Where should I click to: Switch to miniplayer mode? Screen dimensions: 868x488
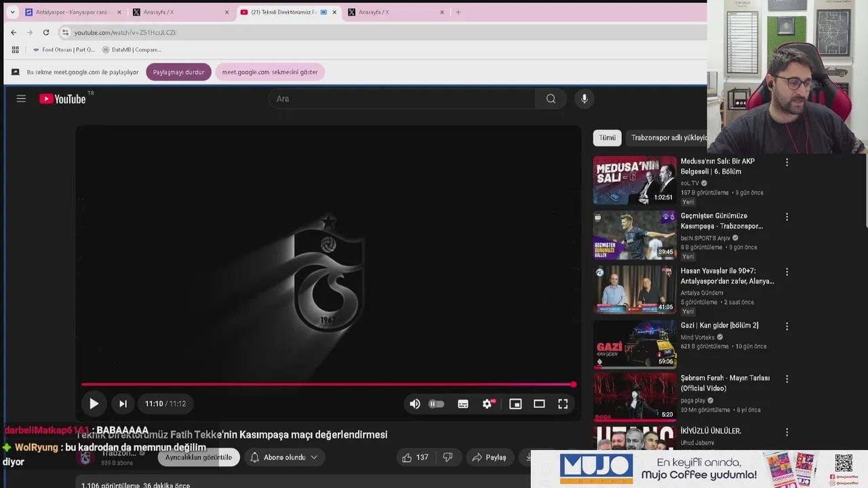pyautogui.click(x=515, y=404)
